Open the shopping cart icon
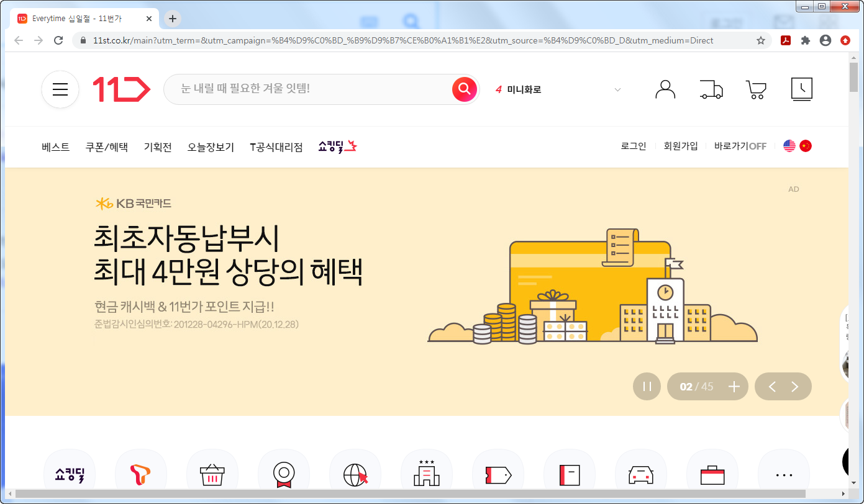Image resolution: width=864 pixels, height=504 pixels. [x=756, y=89]
